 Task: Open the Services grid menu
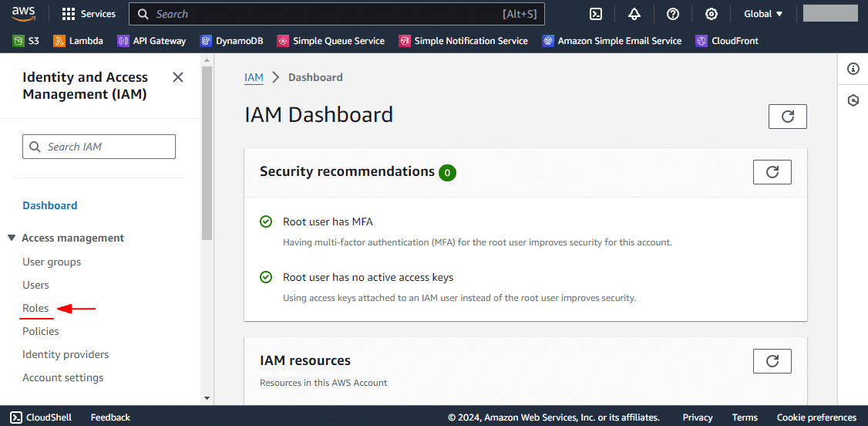pyautogui.click(x=89, y=14)
